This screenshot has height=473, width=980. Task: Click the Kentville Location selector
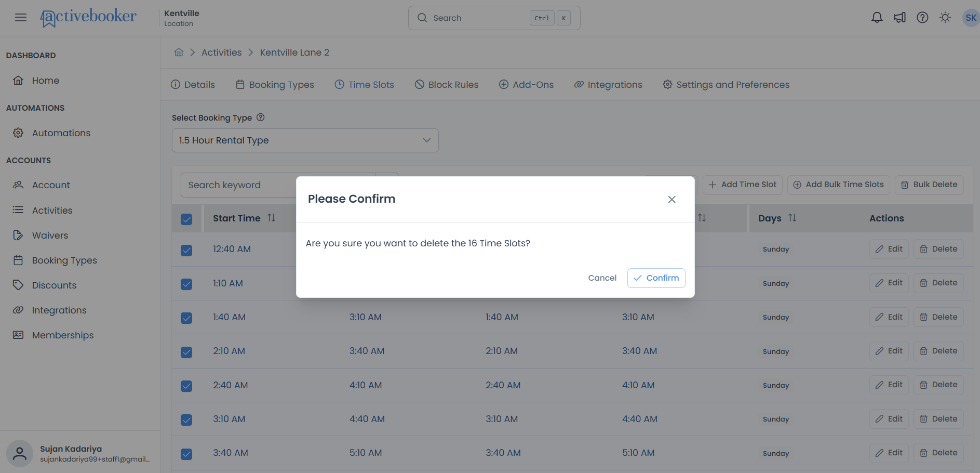click(182, 18)
